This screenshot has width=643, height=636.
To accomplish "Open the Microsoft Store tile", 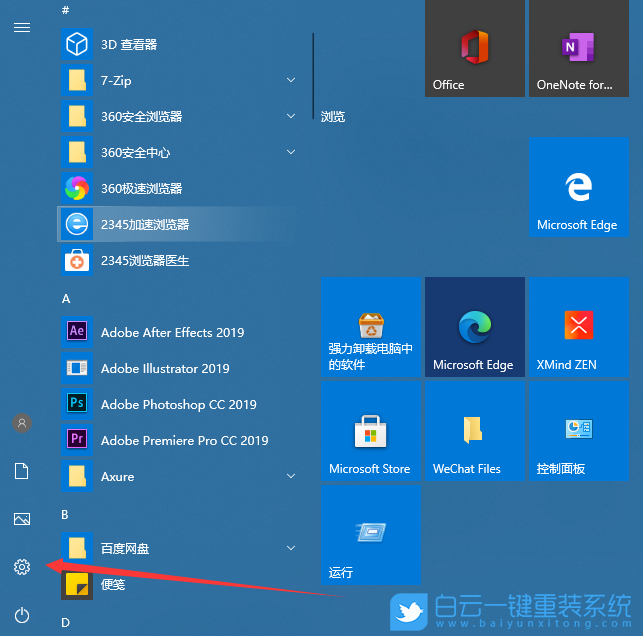I will pyautogui.click(x=371, y=431).
